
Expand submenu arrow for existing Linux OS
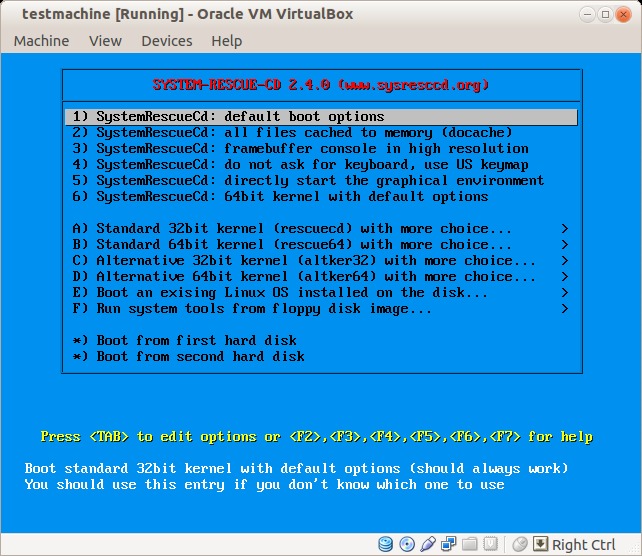coord(565,292)
